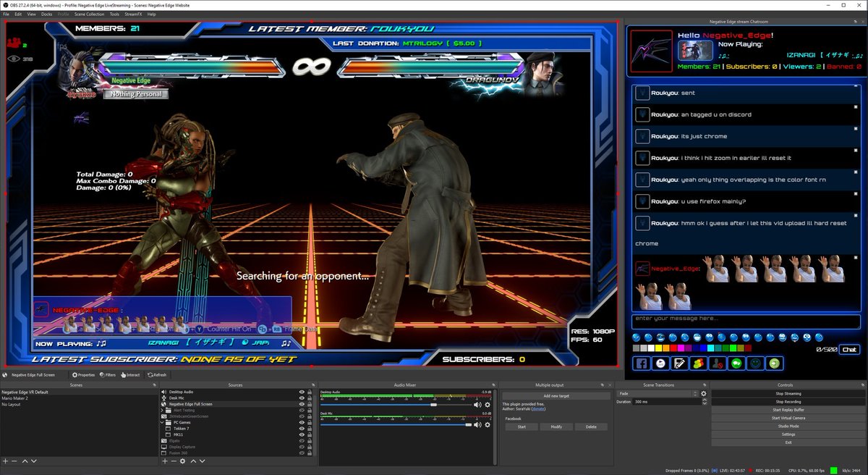The width and height of the screenshot is (868, 475).
Task: Open the Tools menu
Action: tap(114, 14)
